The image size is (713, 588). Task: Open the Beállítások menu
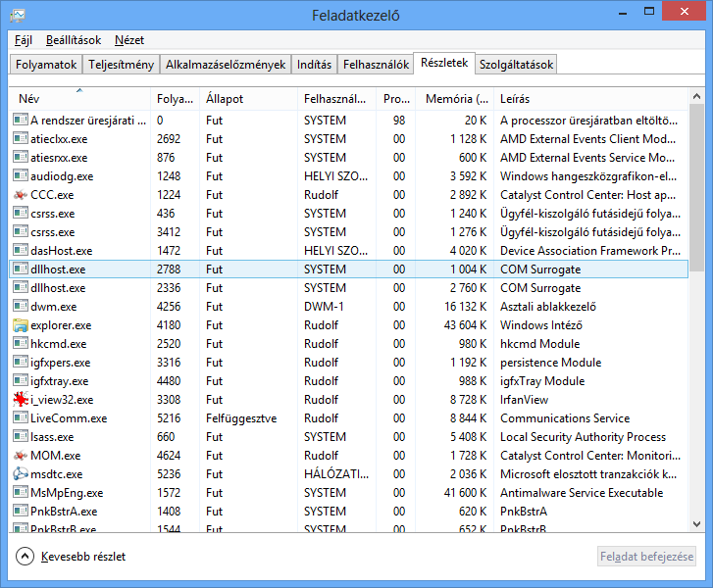click(74, 40)
